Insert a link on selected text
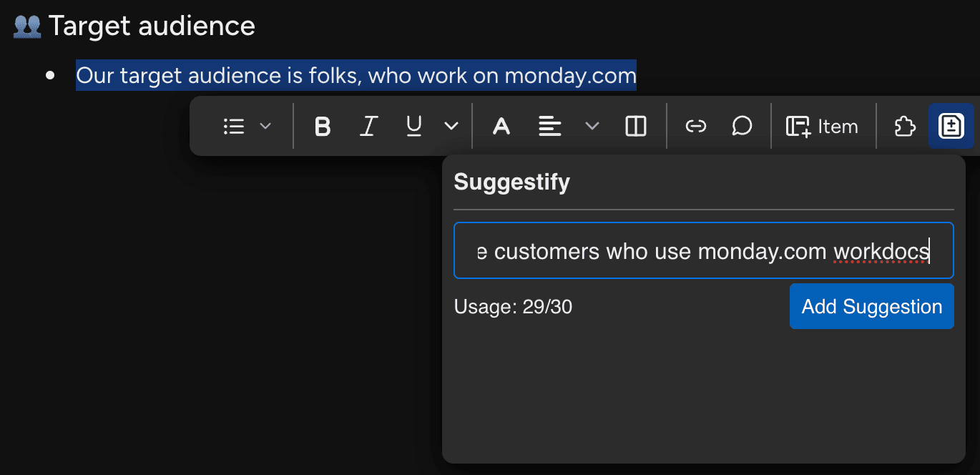Viewport: 980px width, 475px height. tap(695, 127)
